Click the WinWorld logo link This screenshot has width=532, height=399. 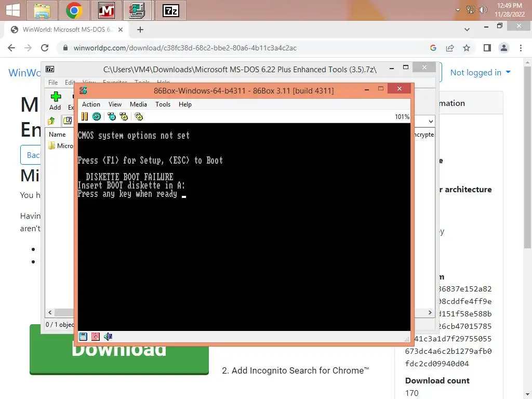coord(24,73)
